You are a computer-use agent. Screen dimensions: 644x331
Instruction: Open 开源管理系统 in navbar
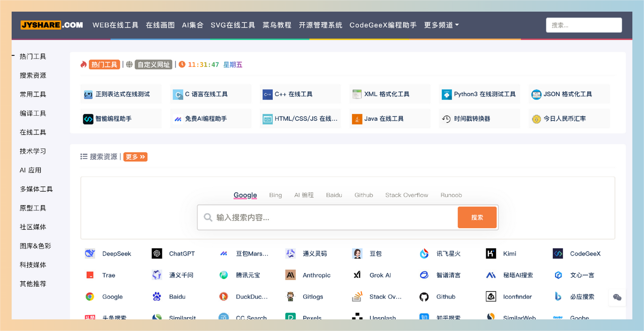pos(320,25)
